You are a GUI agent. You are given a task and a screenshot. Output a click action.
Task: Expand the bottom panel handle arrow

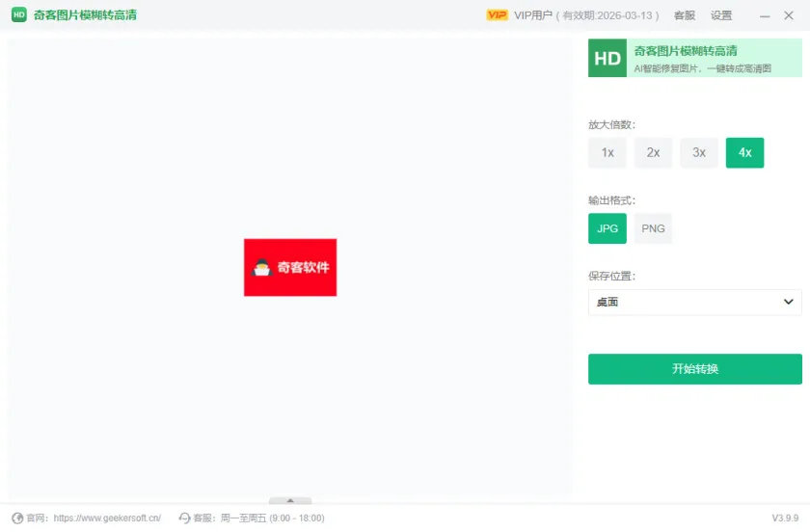coord(290,500)
